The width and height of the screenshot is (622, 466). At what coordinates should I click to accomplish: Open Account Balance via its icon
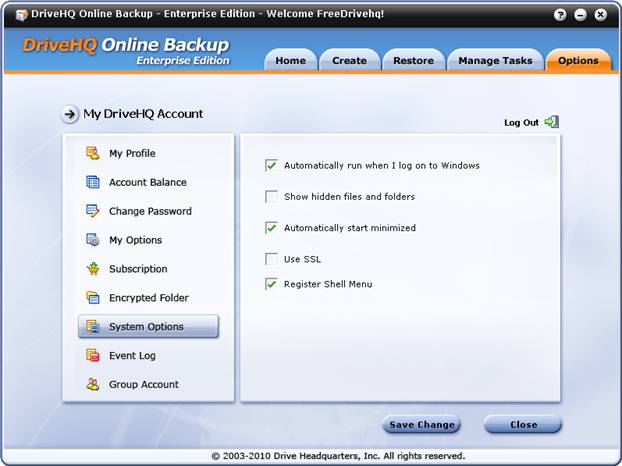(93, 182)
